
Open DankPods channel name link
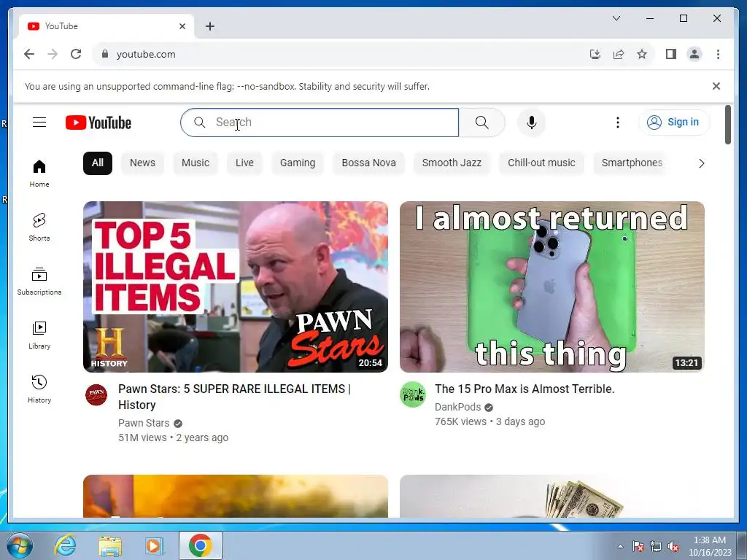[x=458, y=407]
